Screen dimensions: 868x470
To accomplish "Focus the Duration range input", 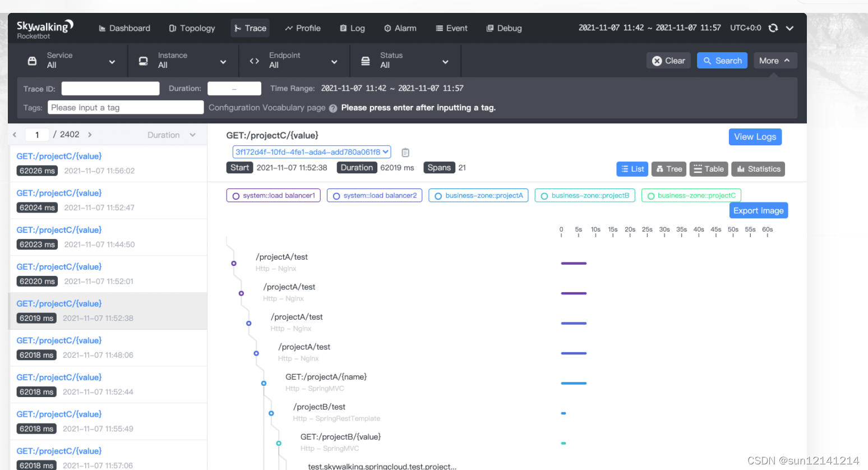I will pos(234,89).
